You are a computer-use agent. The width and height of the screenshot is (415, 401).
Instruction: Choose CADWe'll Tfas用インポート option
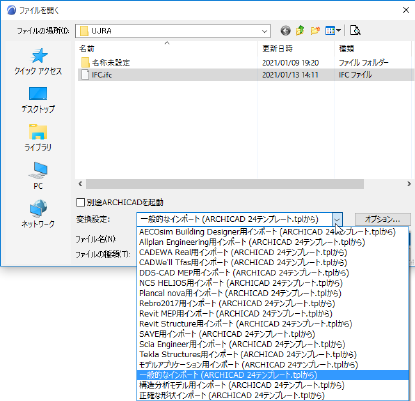[x=273, y=263]
